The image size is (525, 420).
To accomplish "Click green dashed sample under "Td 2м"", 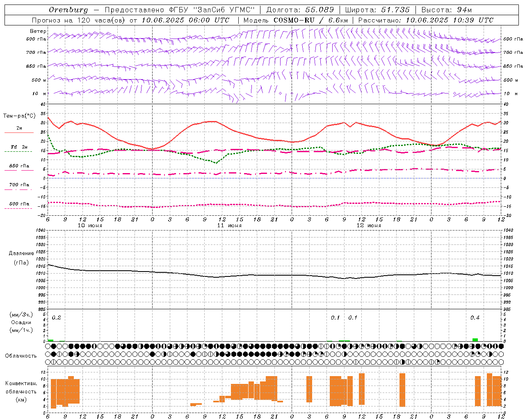I will coord(18,151).
